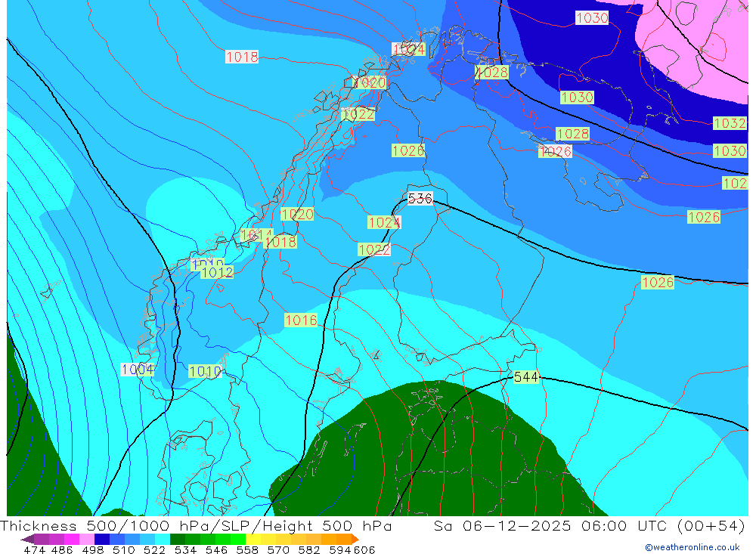The height and width of the screenshot is (554, 756).
Task: Select the map title 'Thickness 500/1000 hPa/SLP/Height 500 hPa'
Action: coord(196,525)
